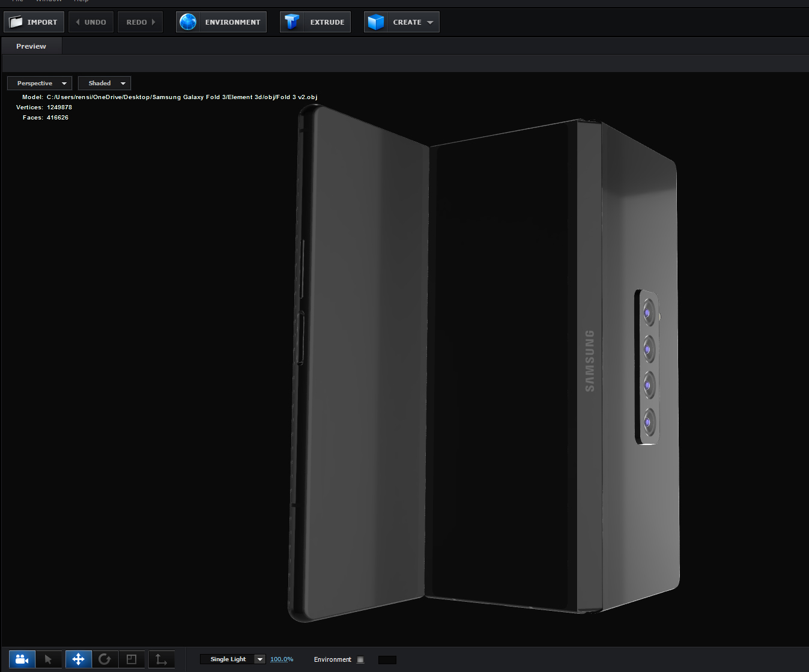The height and width of the screenshot is (672, 809).
Task: Click the Import button
Action: (x=34, y=22)
